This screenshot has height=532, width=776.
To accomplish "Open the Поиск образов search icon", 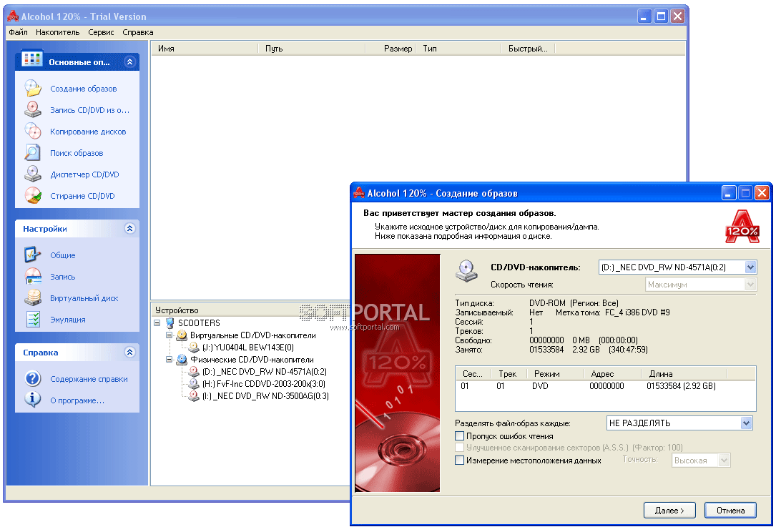I will pos(33,153).
